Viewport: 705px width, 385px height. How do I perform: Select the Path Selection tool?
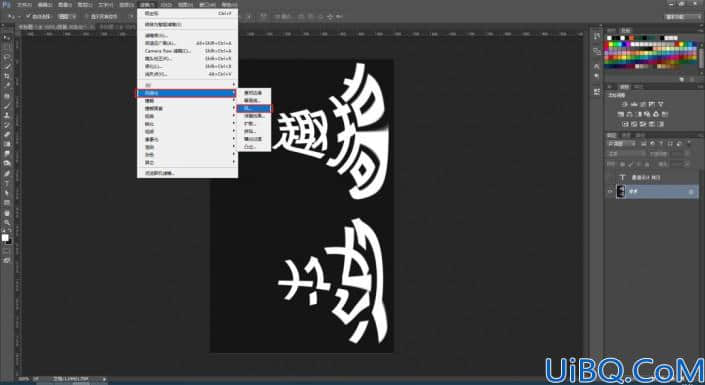7,193
